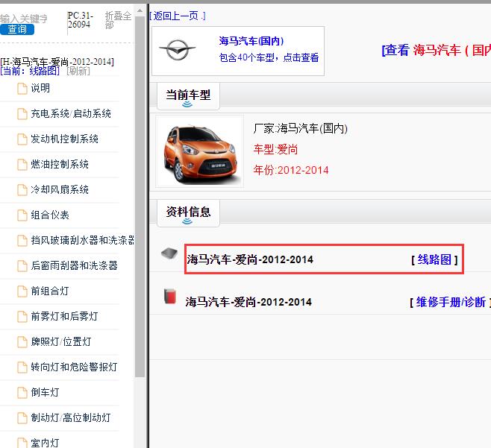Open 发动机控制系统 page icon
This screenshot has height=448, width=491.
[22, 139]
